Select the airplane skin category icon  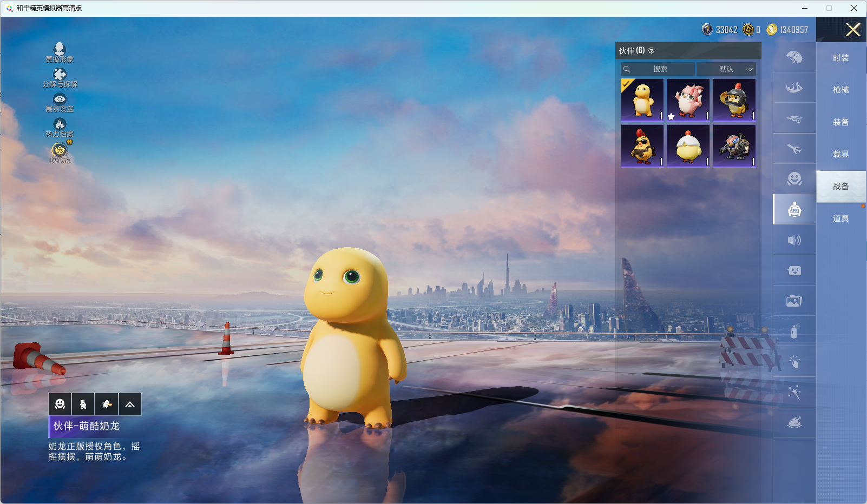click(794, 149)
